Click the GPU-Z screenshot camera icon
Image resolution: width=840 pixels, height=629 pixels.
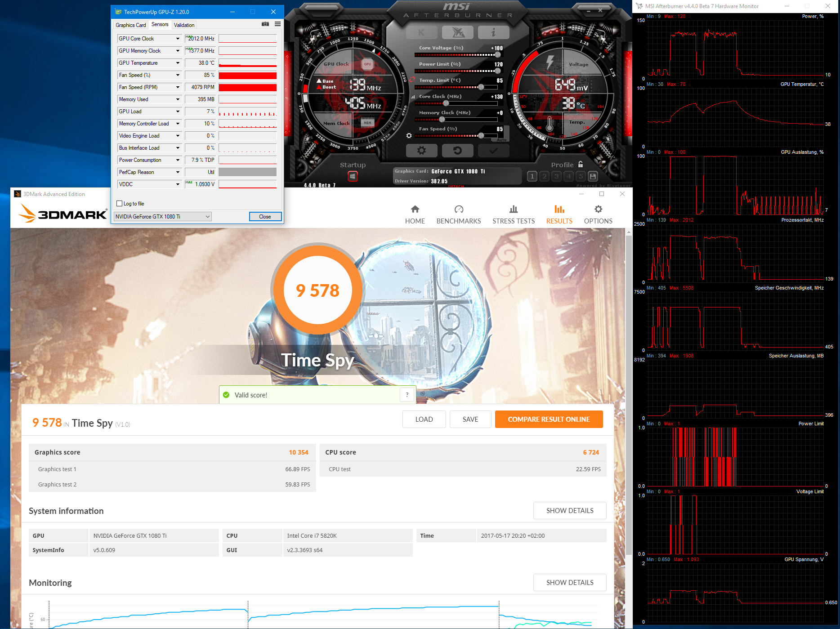pos(265,24)
